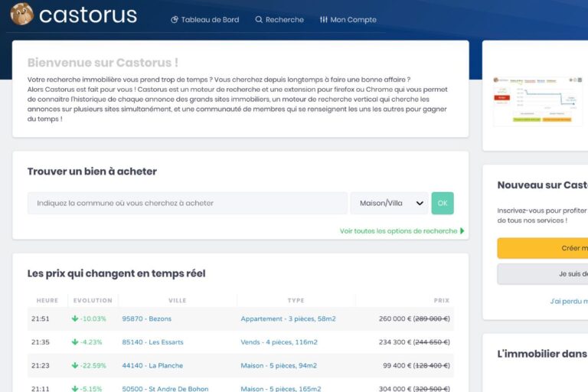Click the 234 300 € price cell
This screenshot has height=392, width=588.
pos(414,341)
